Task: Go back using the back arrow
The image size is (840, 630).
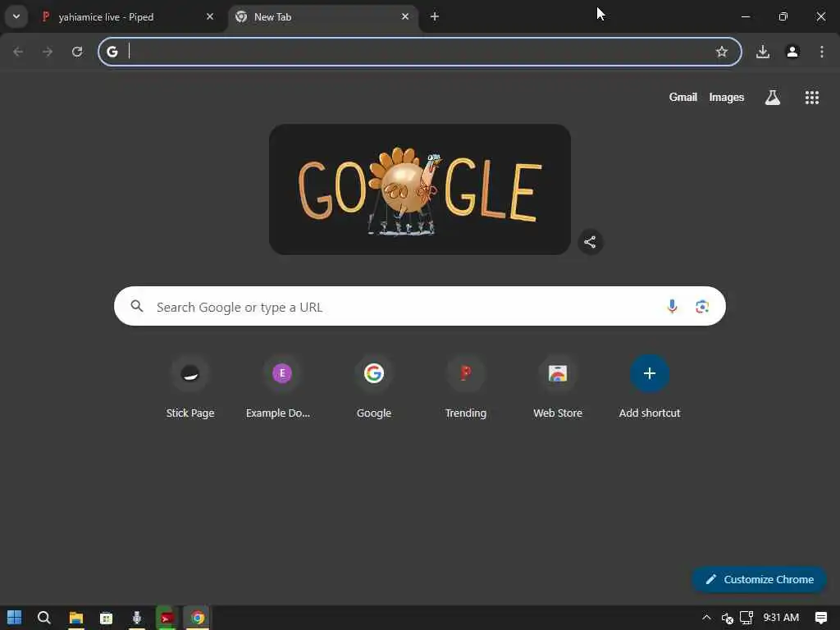Action: [18, 52]
